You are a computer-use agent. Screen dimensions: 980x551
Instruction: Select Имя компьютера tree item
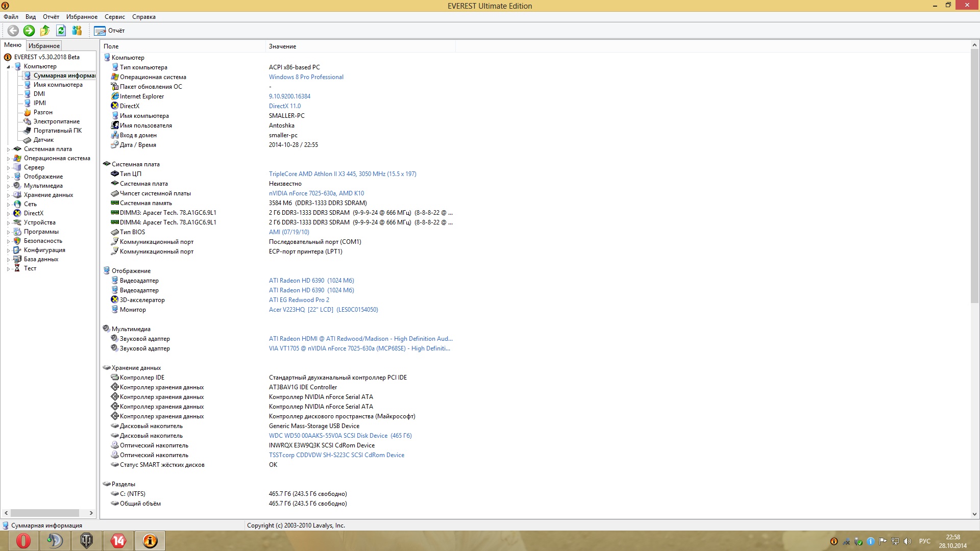tap(58, 85)
